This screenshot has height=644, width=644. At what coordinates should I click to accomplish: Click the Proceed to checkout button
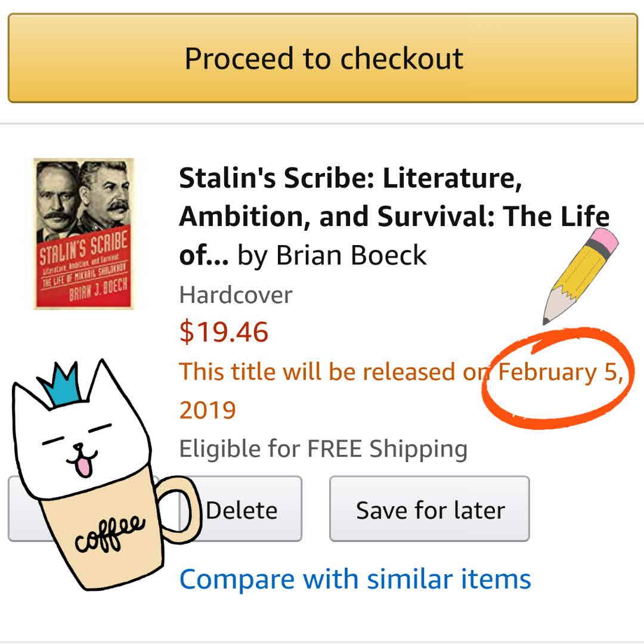click(x=323, y=58)
